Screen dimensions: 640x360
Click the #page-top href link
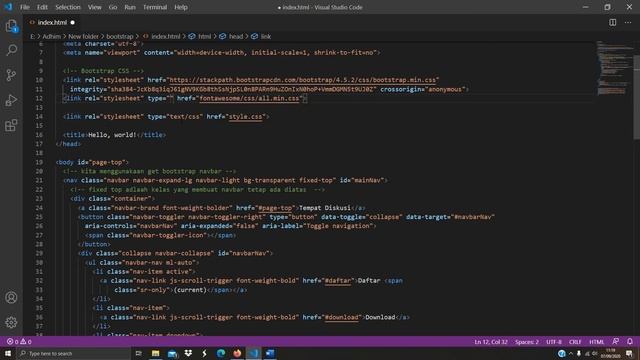tap(275, 208)
